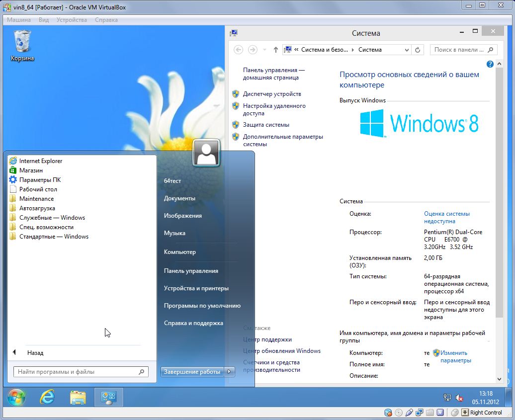The image size is (515, 420).
Task: Click user account picture in Start menu
Action: tap(206, 153)
